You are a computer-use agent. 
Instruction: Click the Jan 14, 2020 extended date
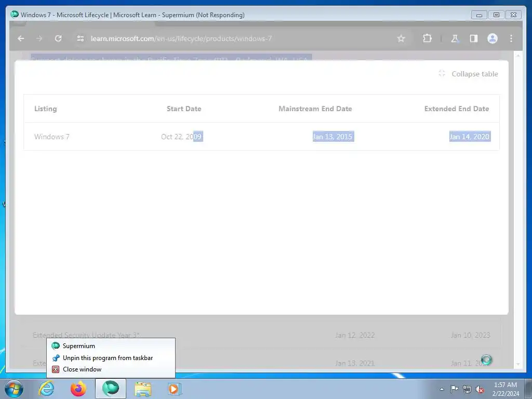[x=470, y=137]
